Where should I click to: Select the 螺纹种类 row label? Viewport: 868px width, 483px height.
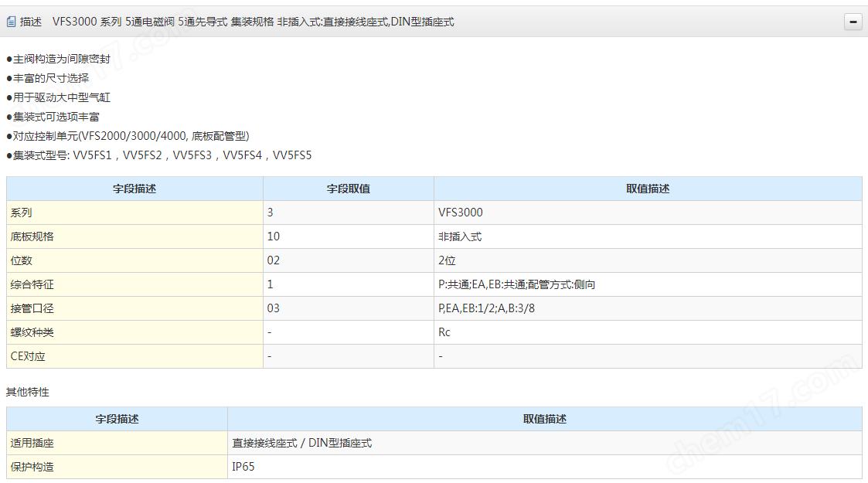coord(134,332)
